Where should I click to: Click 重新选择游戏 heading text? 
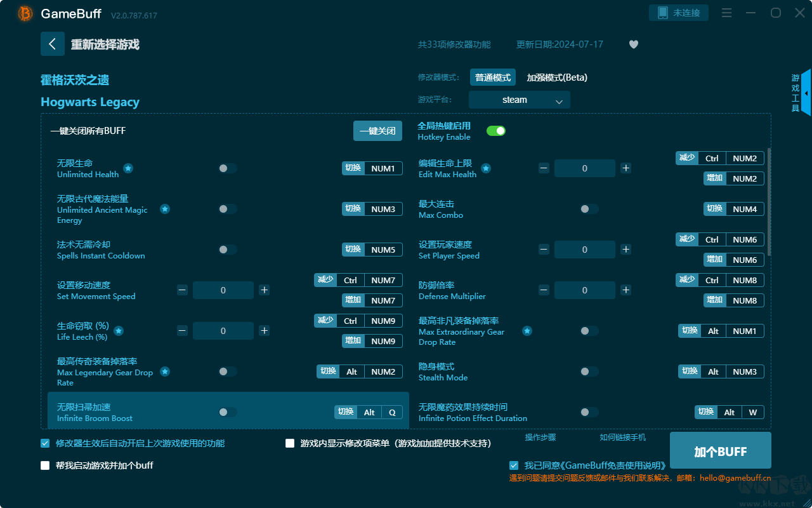(105, 44)
